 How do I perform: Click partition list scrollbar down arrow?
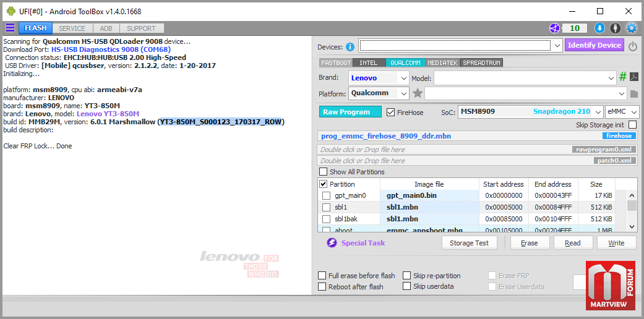click(x=632, y=226)
